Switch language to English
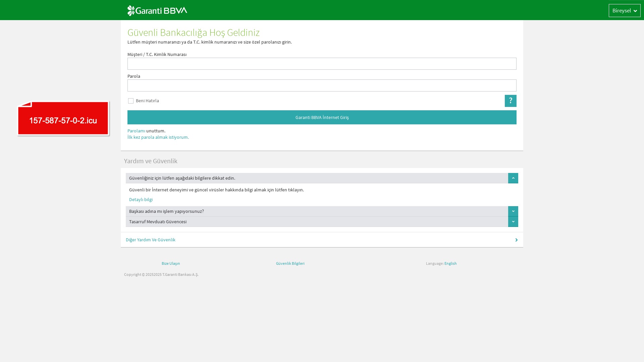 (450, 263)
